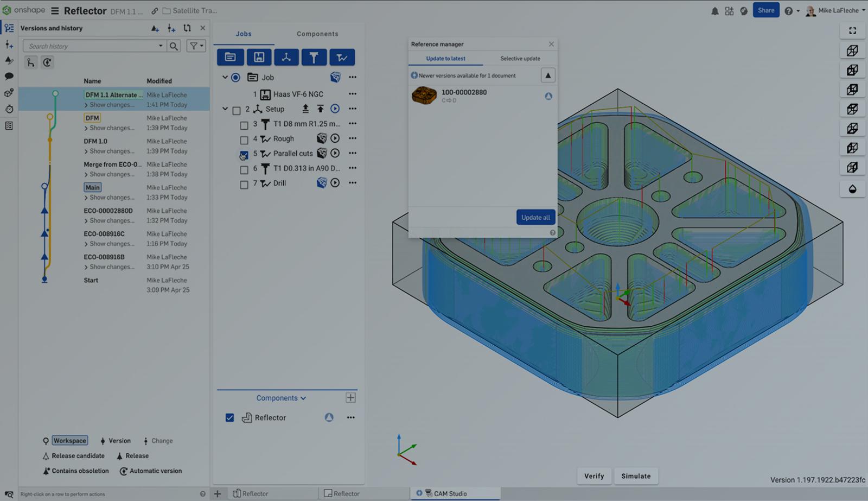
Task: Switch to the Components tab
Action: 317,34
